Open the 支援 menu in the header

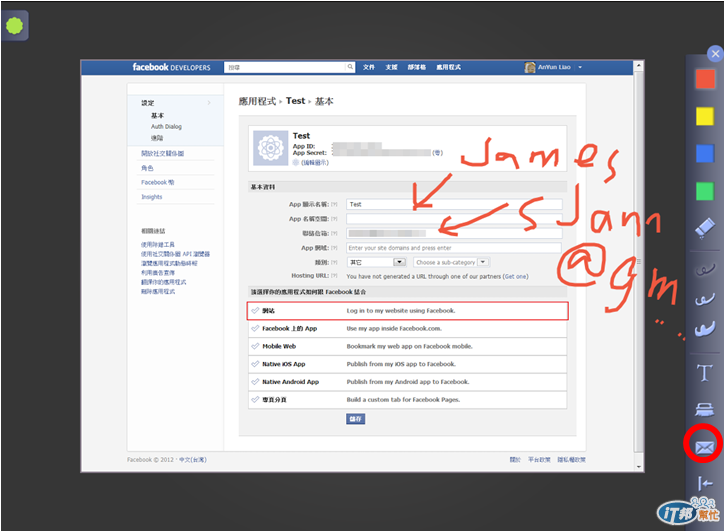(x=391, y=67)
